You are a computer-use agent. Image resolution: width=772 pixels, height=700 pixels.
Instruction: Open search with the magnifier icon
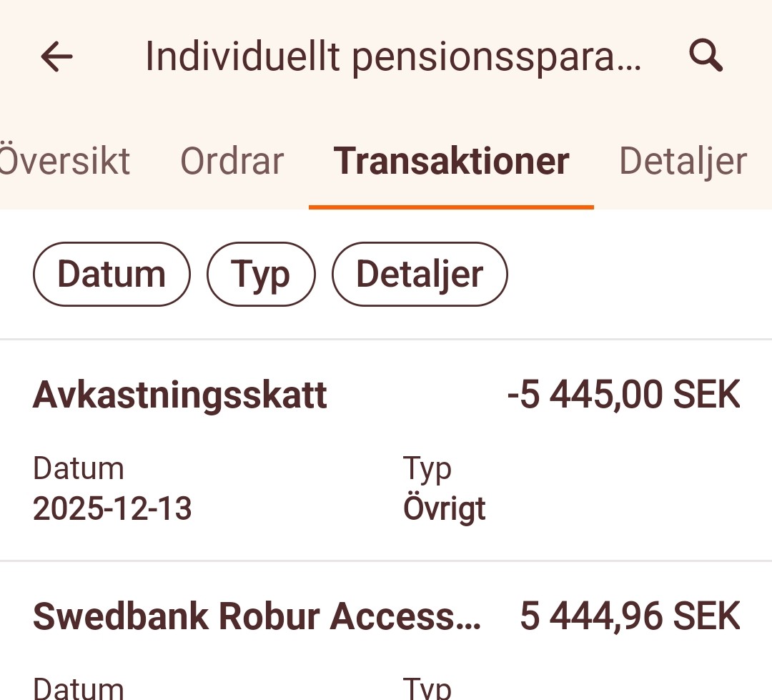coord(706,56)
